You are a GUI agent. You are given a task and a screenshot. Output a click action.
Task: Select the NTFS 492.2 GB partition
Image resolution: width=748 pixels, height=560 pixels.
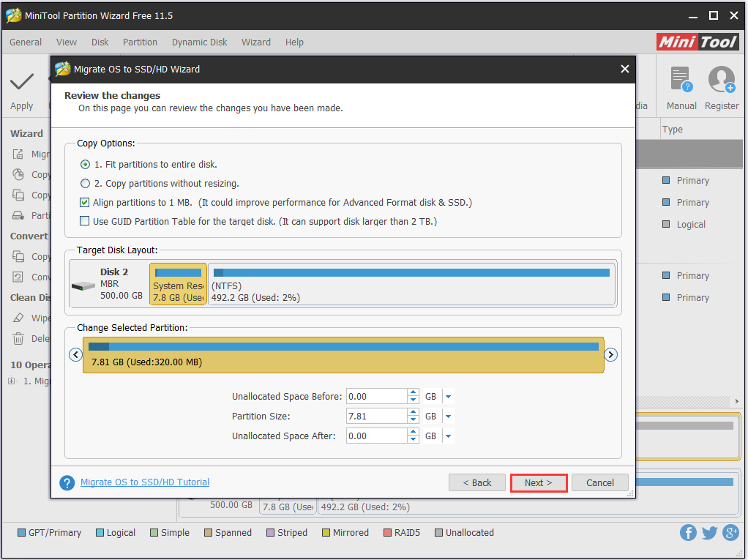(411, 284)
